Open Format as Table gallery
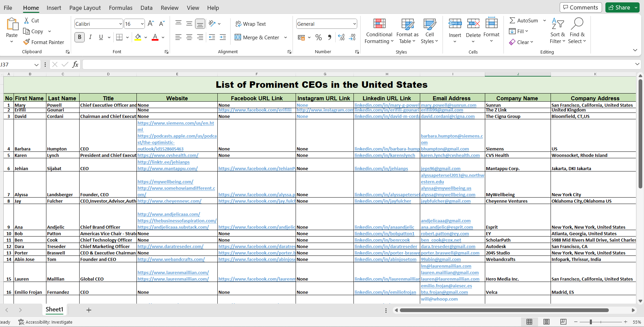The height and width of the screenshot is (327, 644). (x=407, y=31)
